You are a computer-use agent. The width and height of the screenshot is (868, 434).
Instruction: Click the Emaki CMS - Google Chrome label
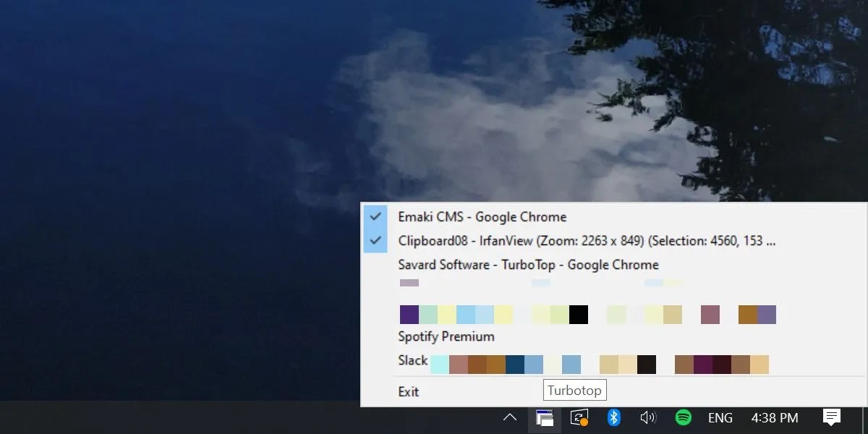click(x=483, y=216)
